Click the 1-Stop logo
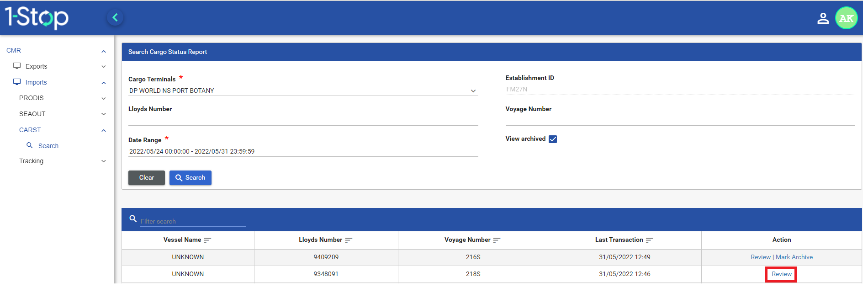868x288 pixels. [x=37, y=17]
